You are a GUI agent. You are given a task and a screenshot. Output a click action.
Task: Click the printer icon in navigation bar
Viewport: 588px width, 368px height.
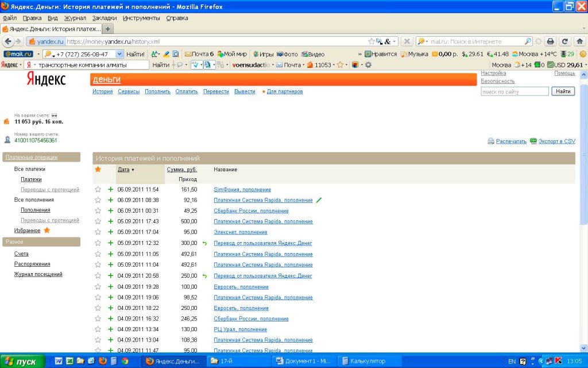point(550,41)
